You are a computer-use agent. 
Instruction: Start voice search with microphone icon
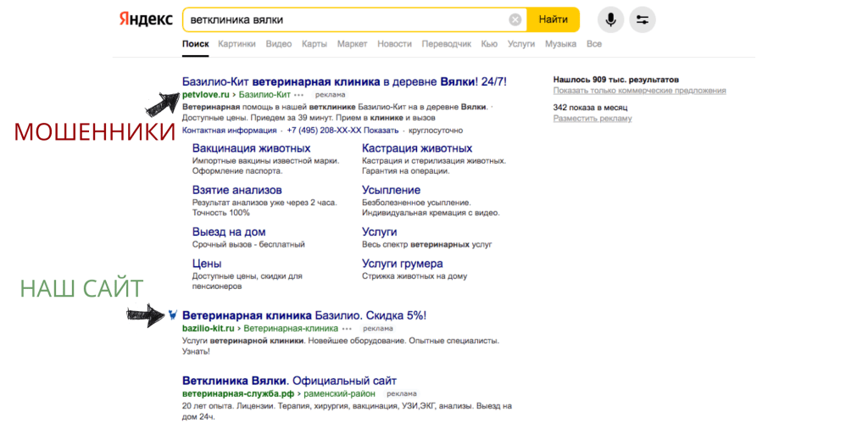click(x=610, y=19)
